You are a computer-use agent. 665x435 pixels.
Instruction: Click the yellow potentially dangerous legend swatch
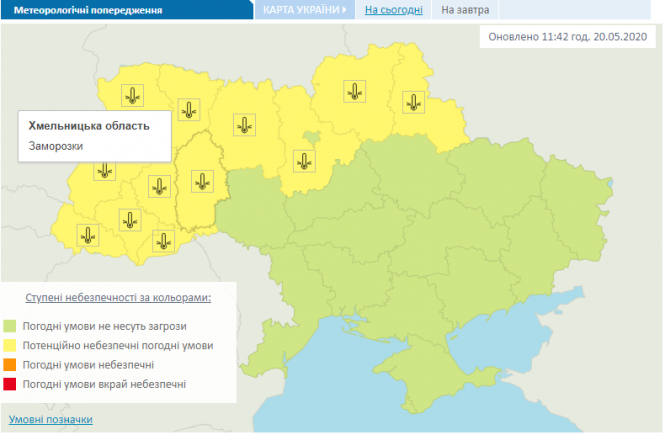tap(10, 346)
